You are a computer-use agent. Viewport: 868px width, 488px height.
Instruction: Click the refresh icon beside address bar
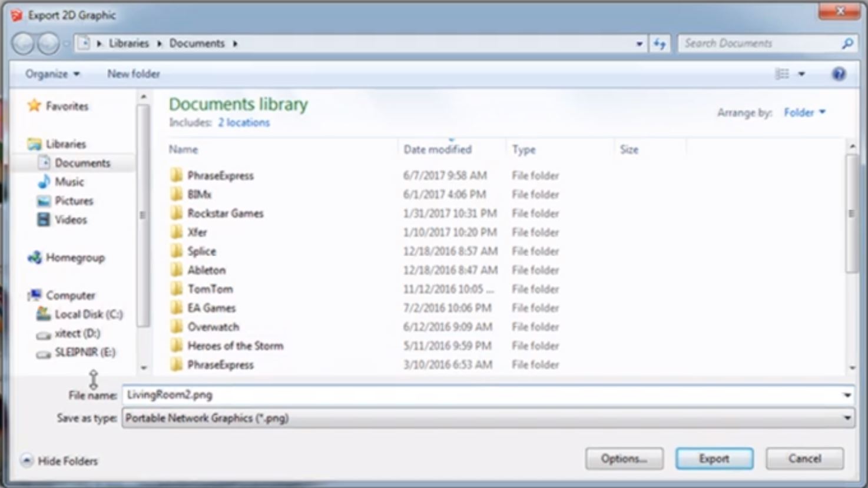pos(660,44)
